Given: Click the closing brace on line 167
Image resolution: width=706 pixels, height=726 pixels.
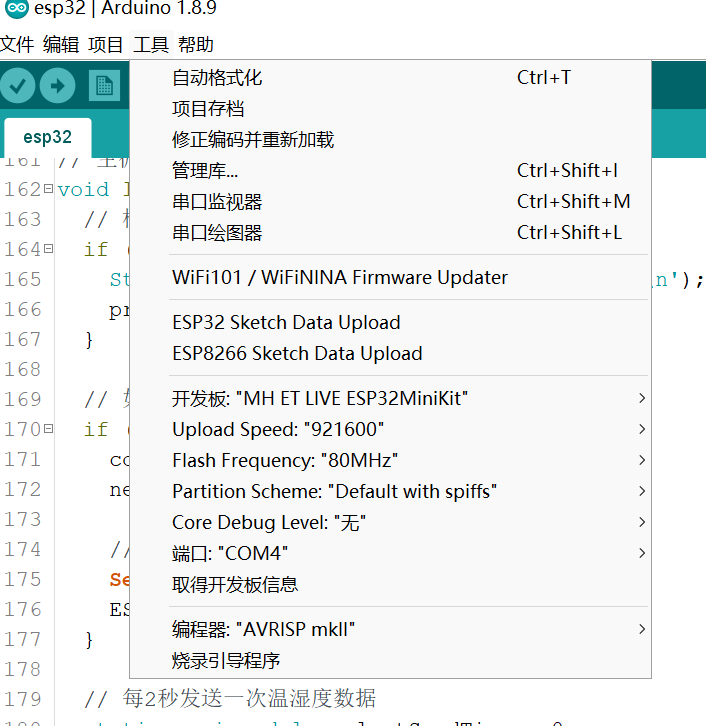Looking at the screenshot, I should pyautogui.click(x=89, y=340).
